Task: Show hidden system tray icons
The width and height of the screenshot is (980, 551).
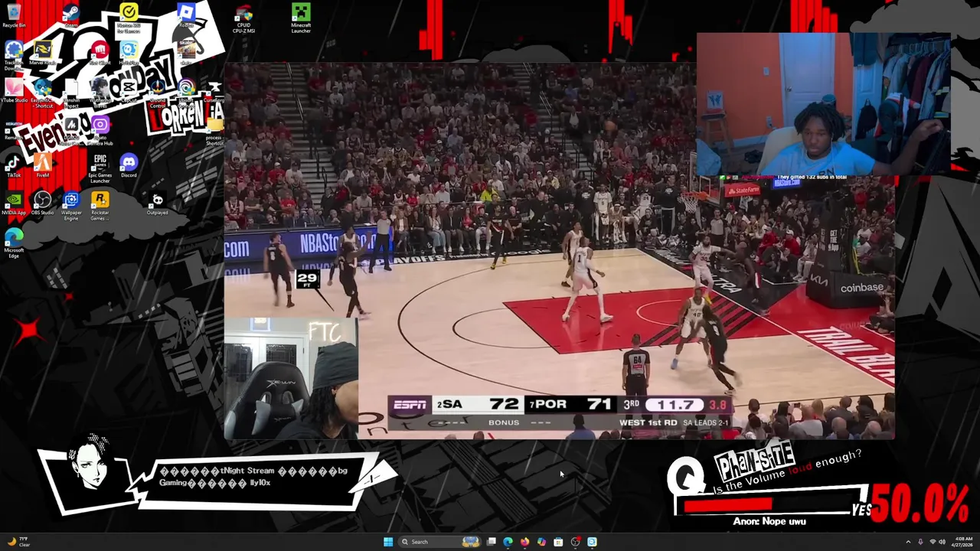Action: [908, 542]
